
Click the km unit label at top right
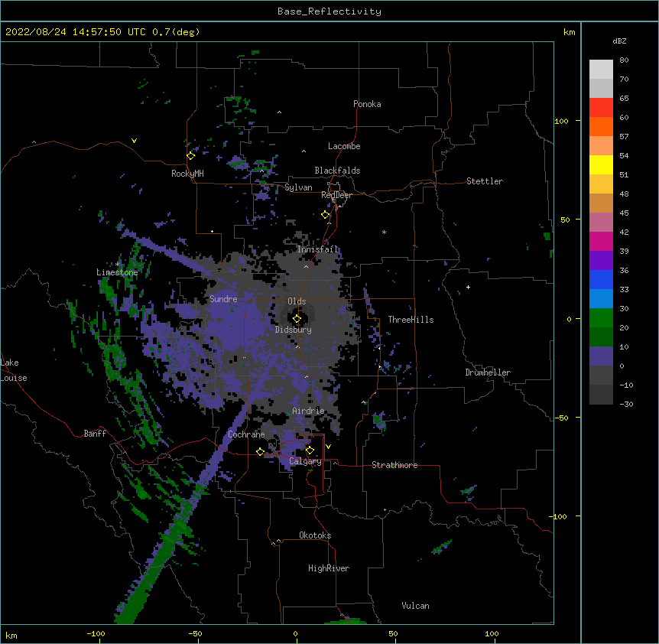[570, 32]
